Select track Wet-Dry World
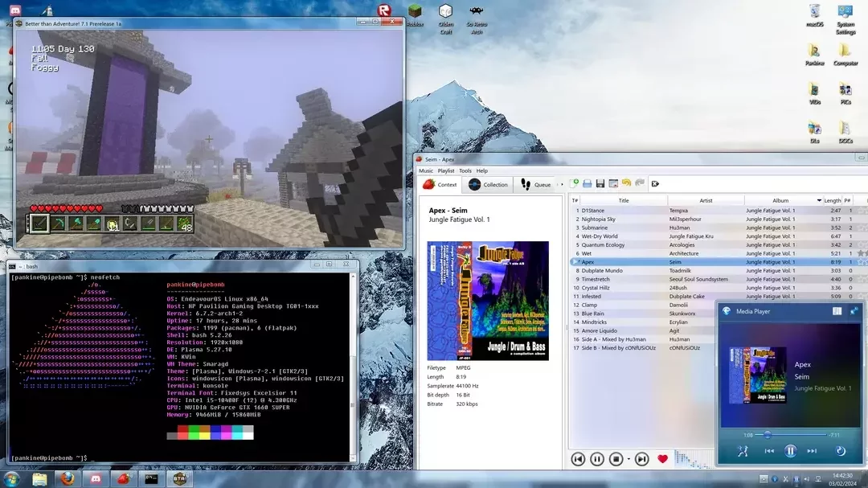The height and width of the screenshot is (488, 868). click(719, 236)
